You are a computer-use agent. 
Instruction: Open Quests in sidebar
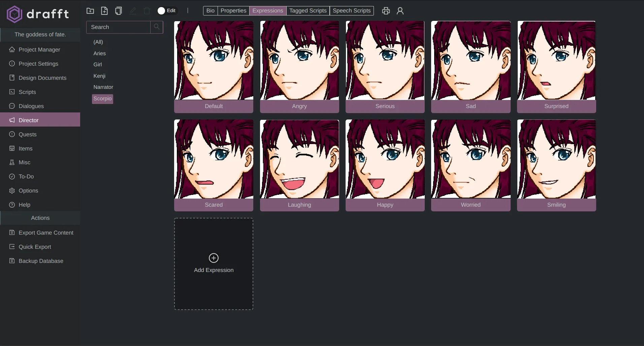tap(40, 134)
